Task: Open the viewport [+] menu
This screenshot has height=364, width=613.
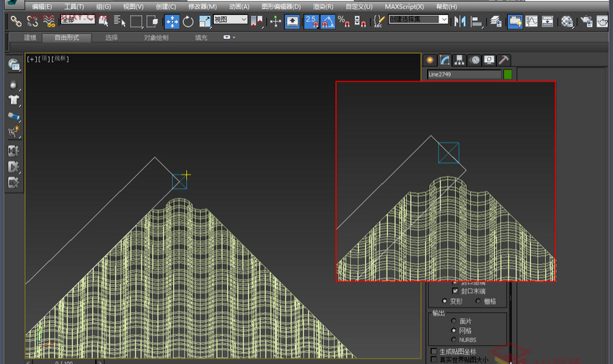Action: tap(32, 59)
